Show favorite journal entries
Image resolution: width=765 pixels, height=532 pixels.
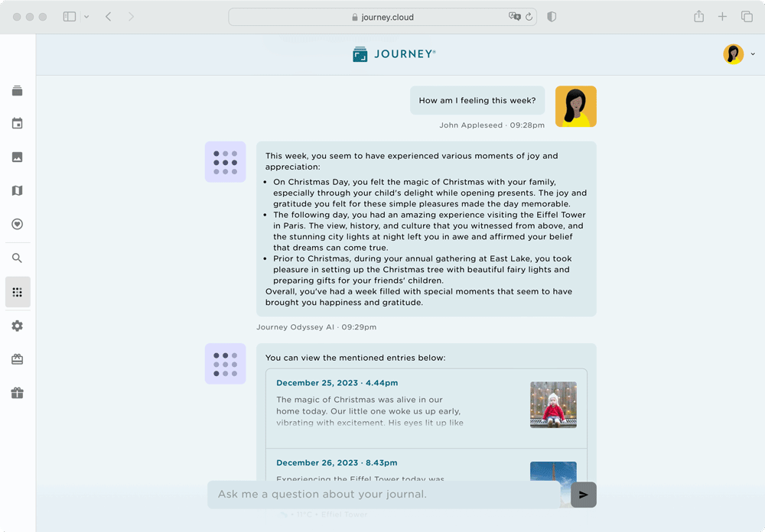[x=17, y=224]
